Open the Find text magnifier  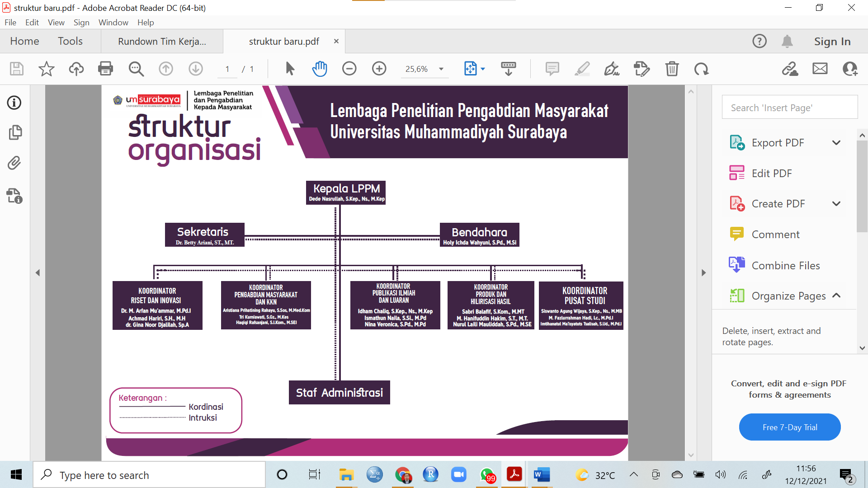tap(136, 69)
